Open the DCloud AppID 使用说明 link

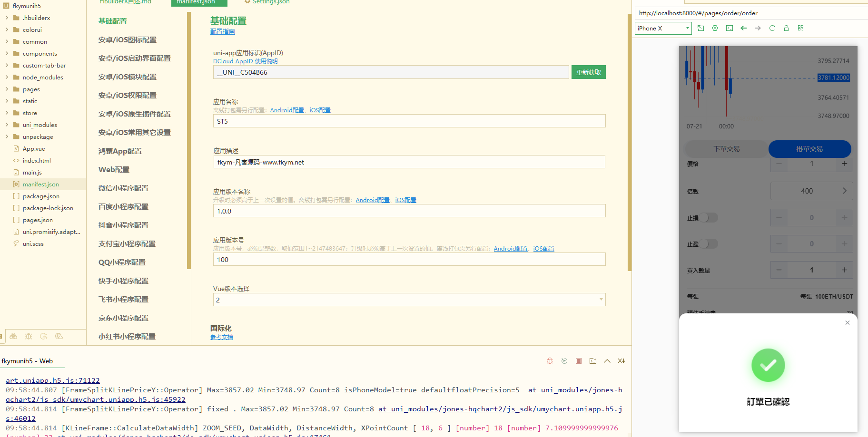[245, 61]
